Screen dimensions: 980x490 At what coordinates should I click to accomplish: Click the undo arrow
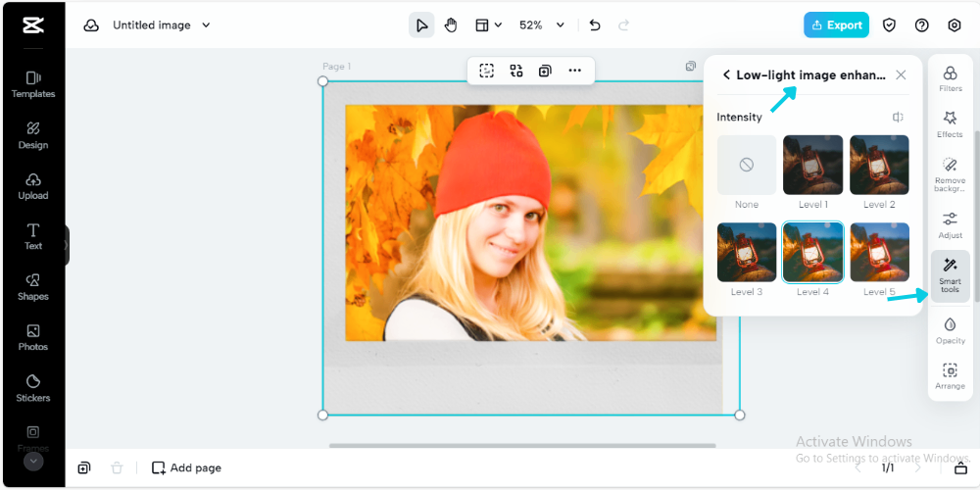click(x=595, y=25)
